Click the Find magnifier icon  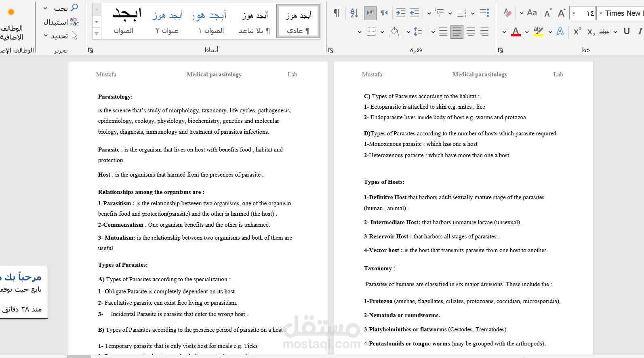74,8
